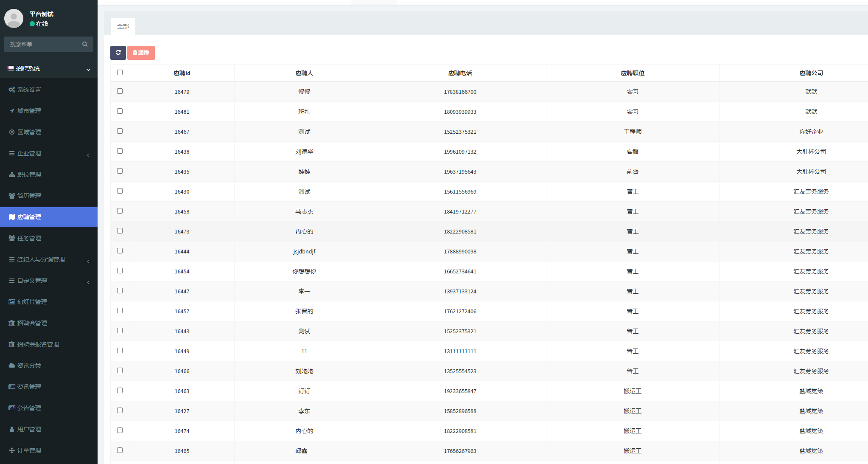Image resolution: width=868 pixels, height=464 pixels.
Task: Open the 用户管理 sidebar link
Action: [x=29, y=429]
